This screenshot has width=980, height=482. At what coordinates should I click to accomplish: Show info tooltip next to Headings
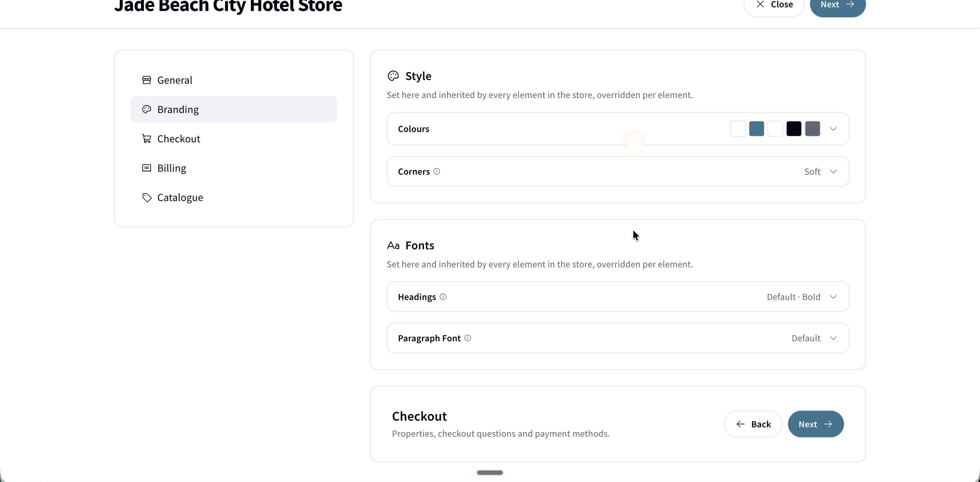(x=443, y=296)
